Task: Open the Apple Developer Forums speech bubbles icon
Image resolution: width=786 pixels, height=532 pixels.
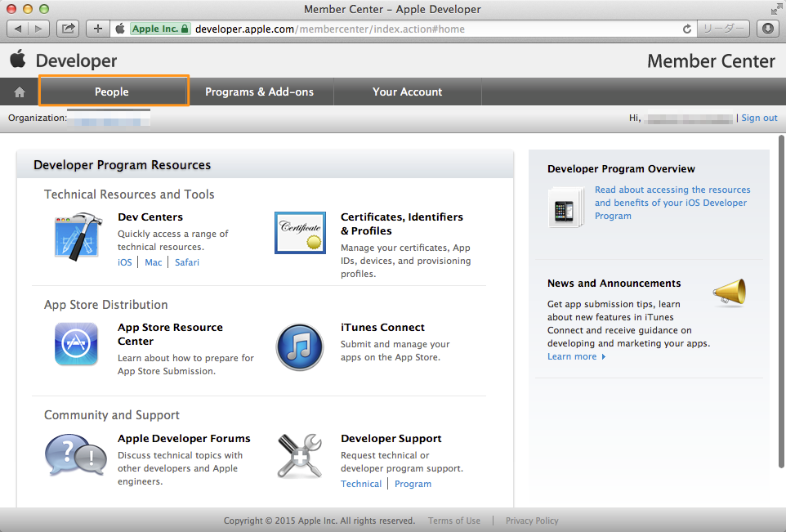Action: [76, 455]
